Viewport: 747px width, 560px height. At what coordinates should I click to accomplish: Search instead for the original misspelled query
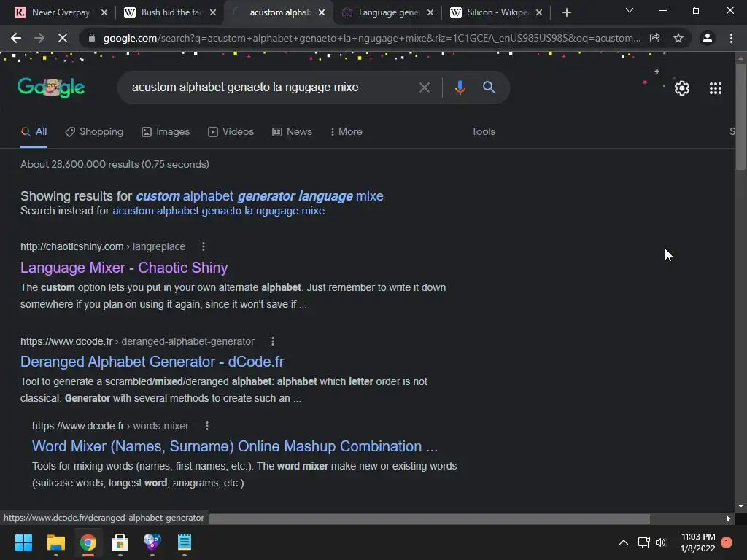[219, 211]
